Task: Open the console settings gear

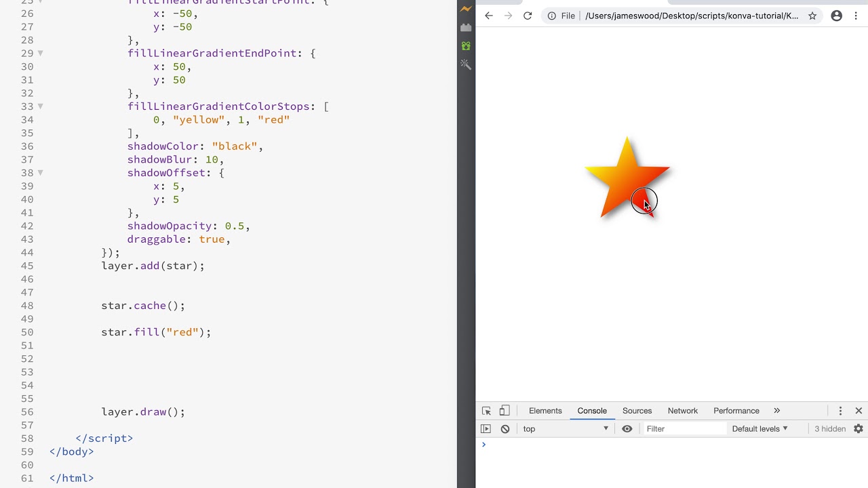Action: [x=859, y=428]
